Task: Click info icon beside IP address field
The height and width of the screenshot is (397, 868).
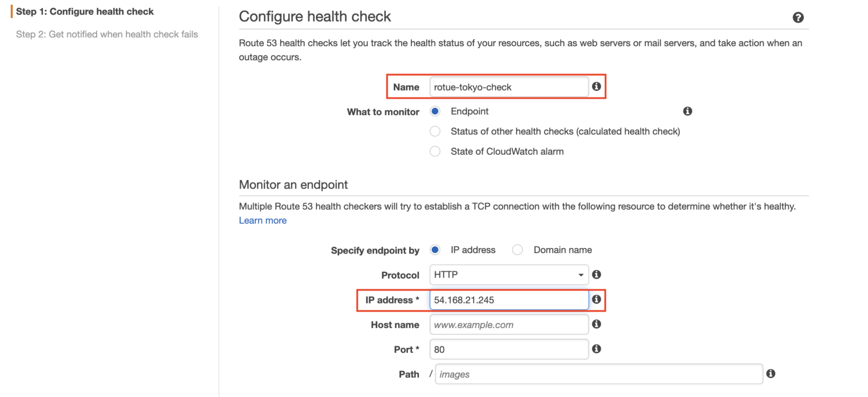Action: (596, 299)
